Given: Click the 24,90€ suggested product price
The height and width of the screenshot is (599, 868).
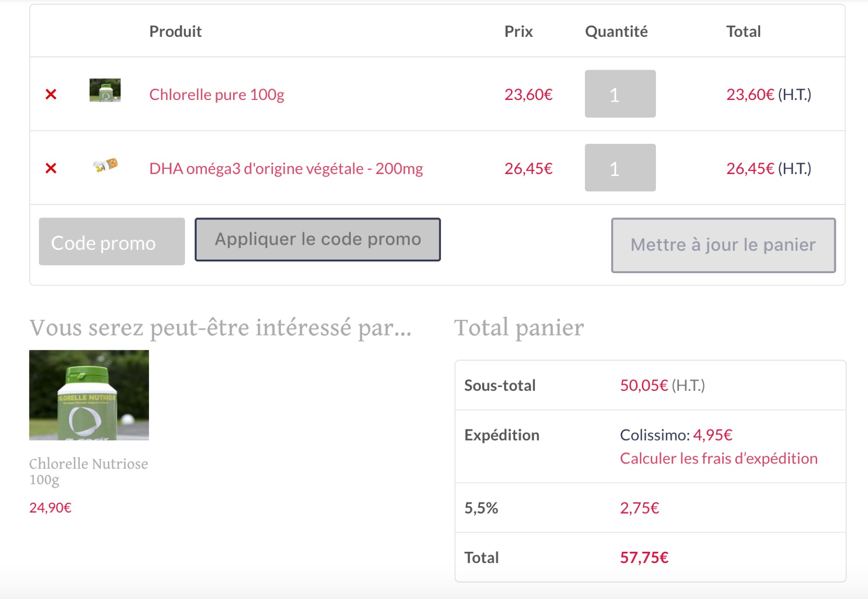Looking at the screenshot, I should 50,507.
